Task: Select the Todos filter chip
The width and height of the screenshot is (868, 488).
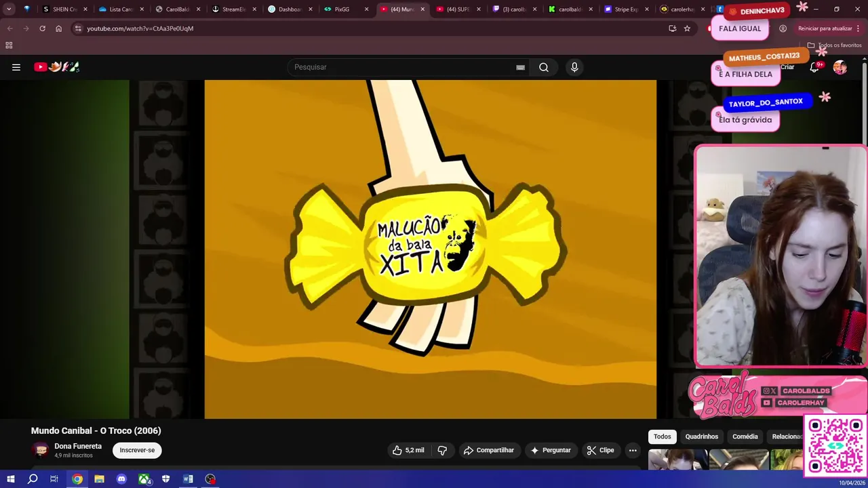Action: point(663,436)
